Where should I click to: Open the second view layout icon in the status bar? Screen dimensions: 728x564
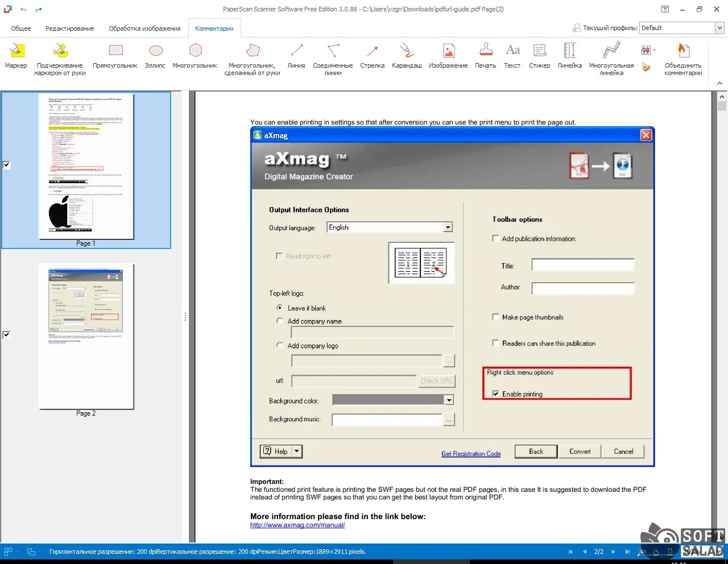pyautogui.click(x=31, y=551)
